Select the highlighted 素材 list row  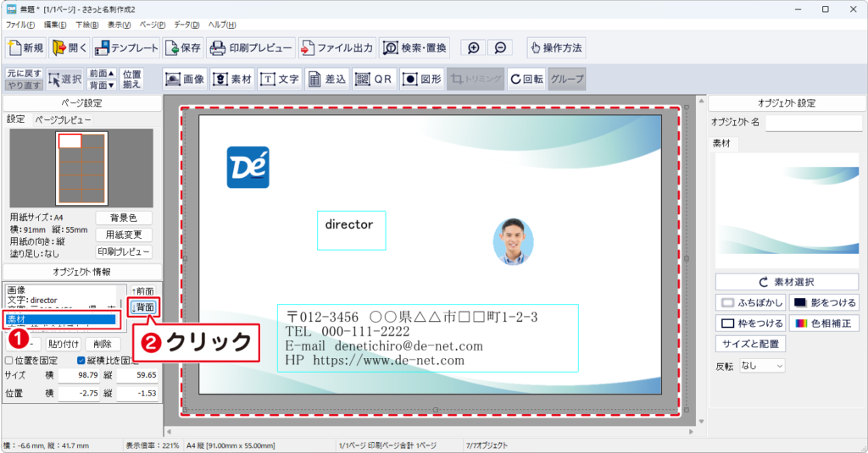[x=60, y=319]
